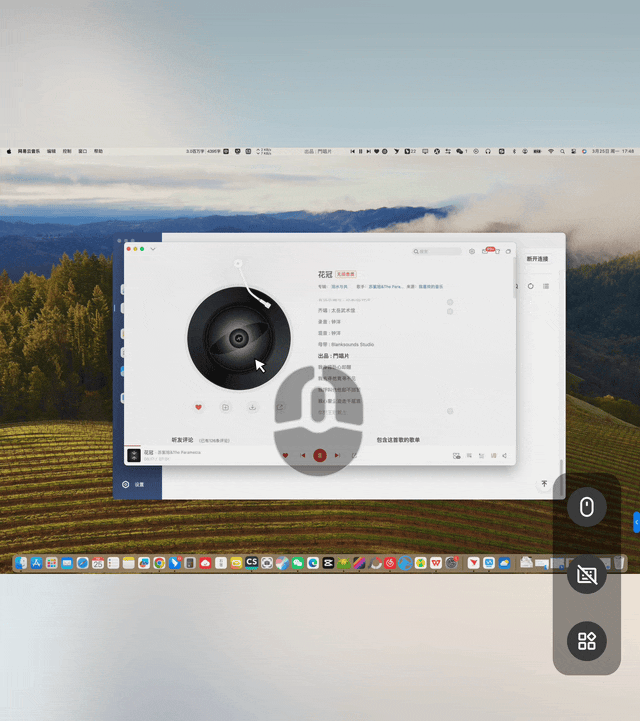
Task: Open the settings gear in NetEase top bar
Action: click(x=472, y=251)
